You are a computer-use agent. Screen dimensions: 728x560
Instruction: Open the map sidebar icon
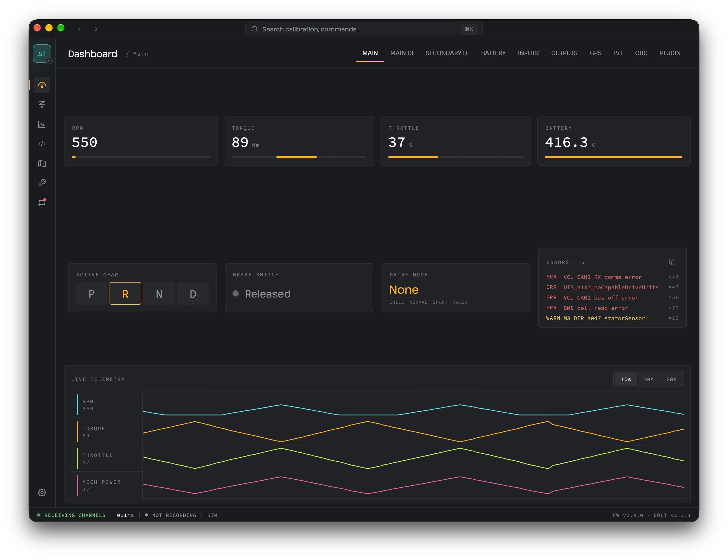click(42, 163)
